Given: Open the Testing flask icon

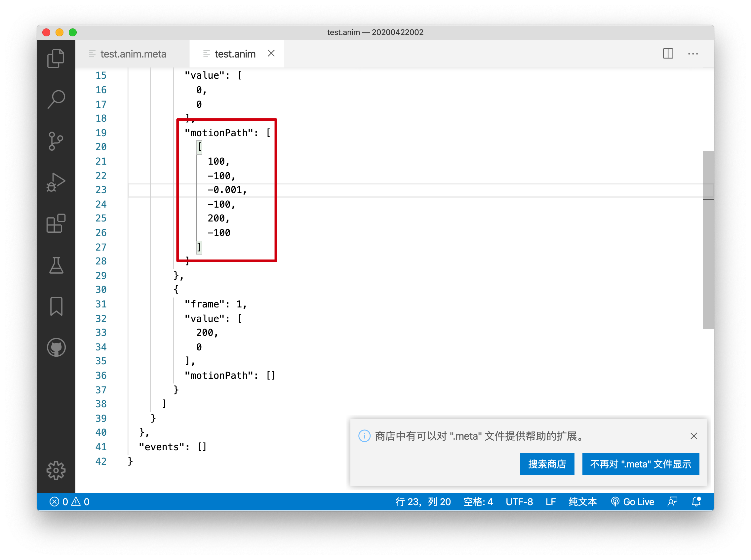Looking at the screenshot, I should tap(56, 265).
